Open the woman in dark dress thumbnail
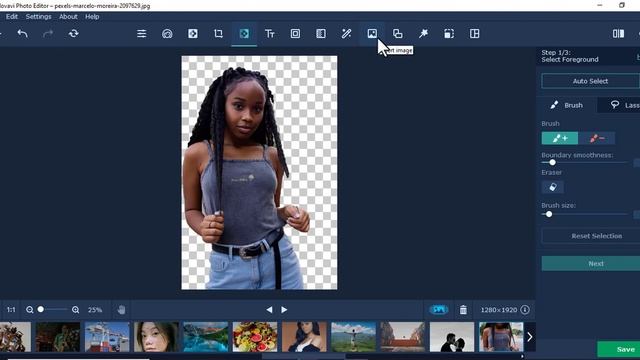640x360 pixels. tap(304, 337)
